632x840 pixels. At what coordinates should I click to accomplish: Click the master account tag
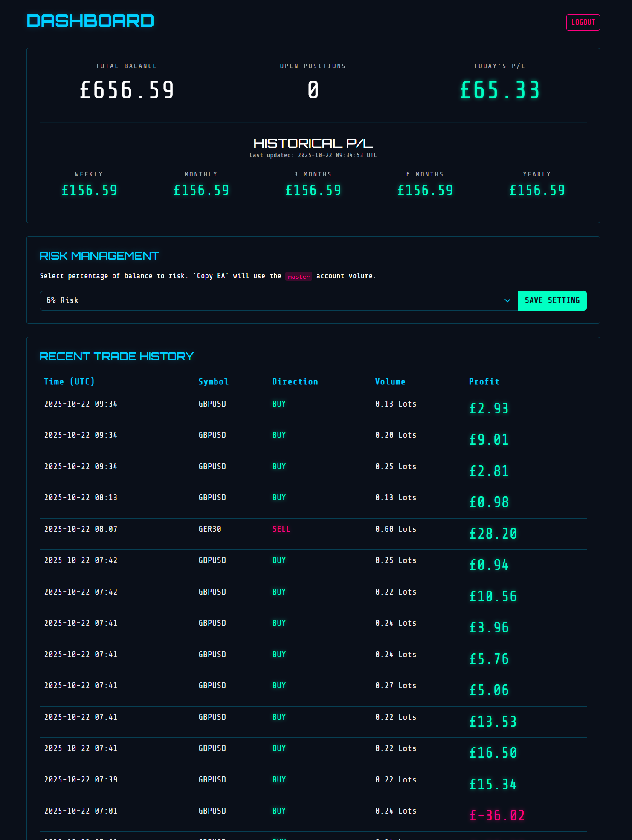pos(299,277)
